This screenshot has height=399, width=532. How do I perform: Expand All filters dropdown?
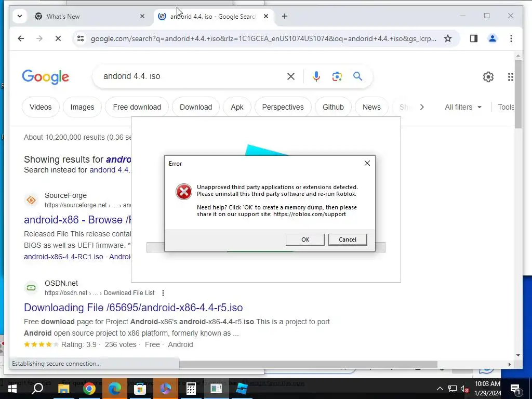(463, 107)
